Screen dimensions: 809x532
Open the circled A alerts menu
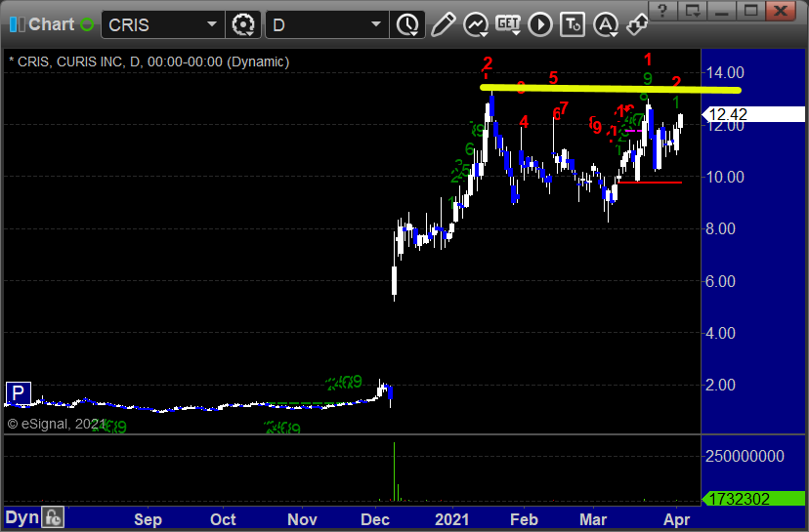point(605,24)
